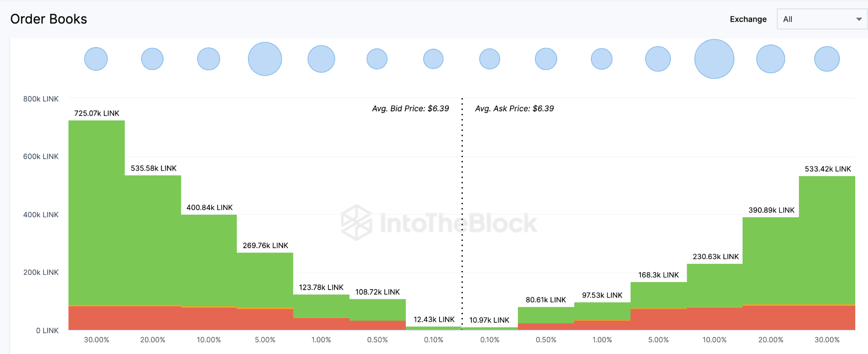
Task: Click the Exchange dropdown arrow
Action: 859,19
